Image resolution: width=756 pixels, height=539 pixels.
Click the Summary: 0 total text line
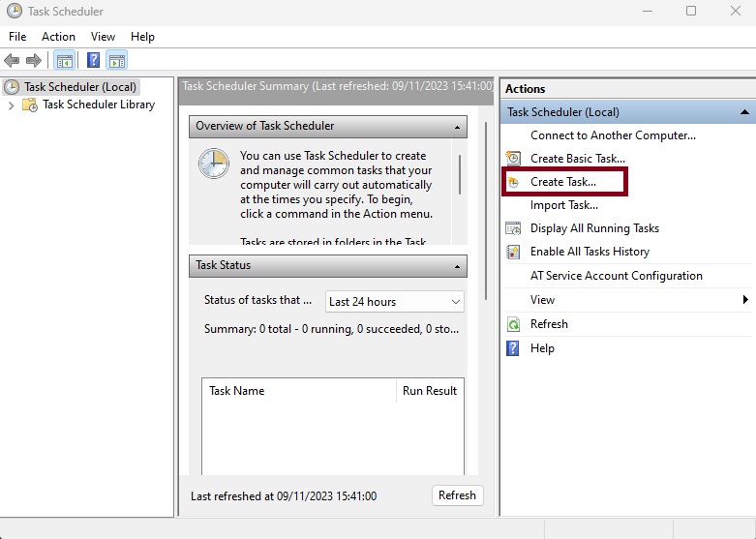pos(331,329)
